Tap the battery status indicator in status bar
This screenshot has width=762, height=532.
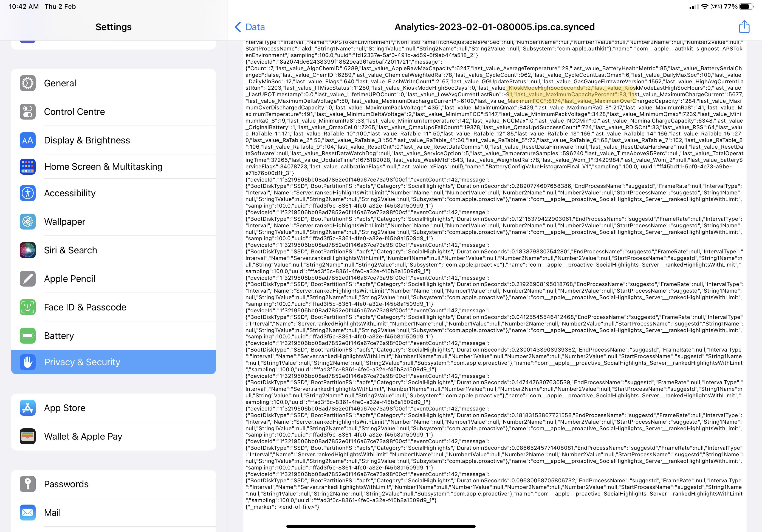coord(746,7)
